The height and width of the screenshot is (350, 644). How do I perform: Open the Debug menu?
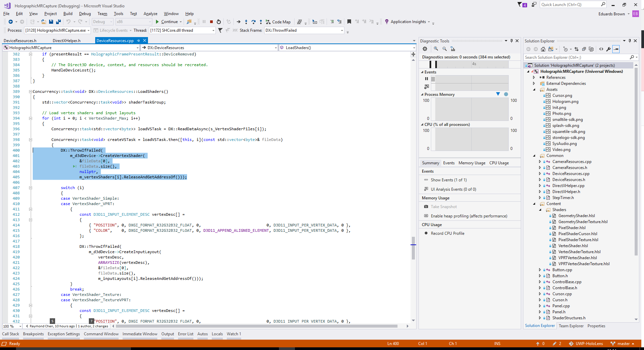click(x=85, y=14)
